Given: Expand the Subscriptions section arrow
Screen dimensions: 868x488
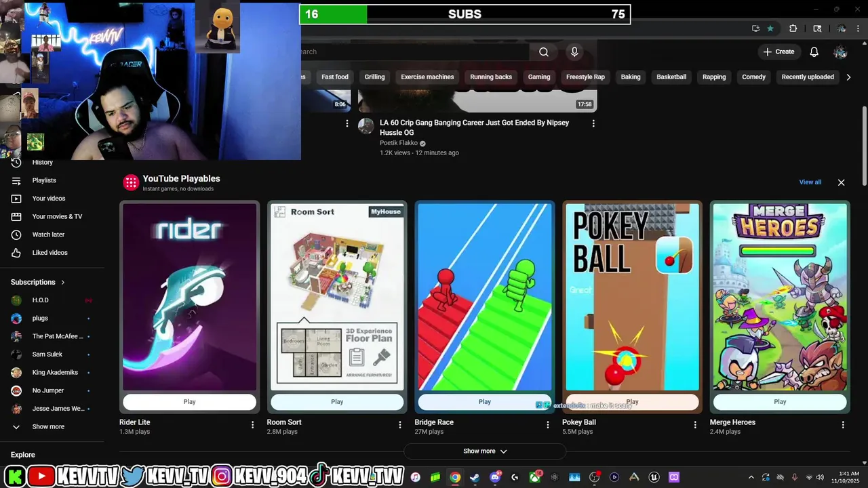Looking at the screenshot, I should click(63, 283).
